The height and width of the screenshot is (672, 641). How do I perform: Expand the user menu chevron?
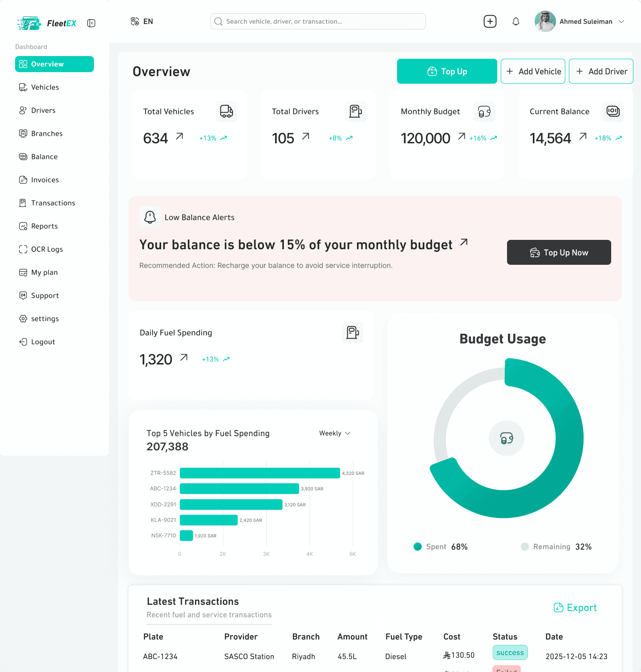pyautogui.click(x=622, y=21)
